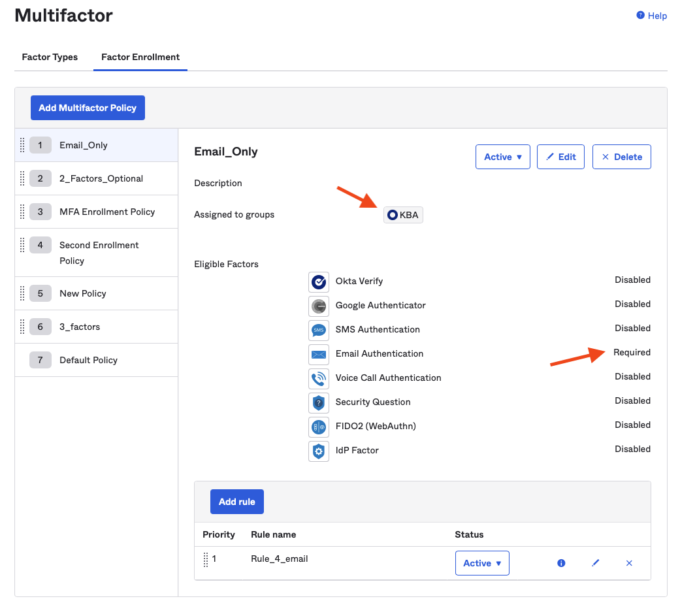The height and width of the screenshot is (616, 680).
Task: Click the Security Question shield icon
Action: [x=319, y=402]
